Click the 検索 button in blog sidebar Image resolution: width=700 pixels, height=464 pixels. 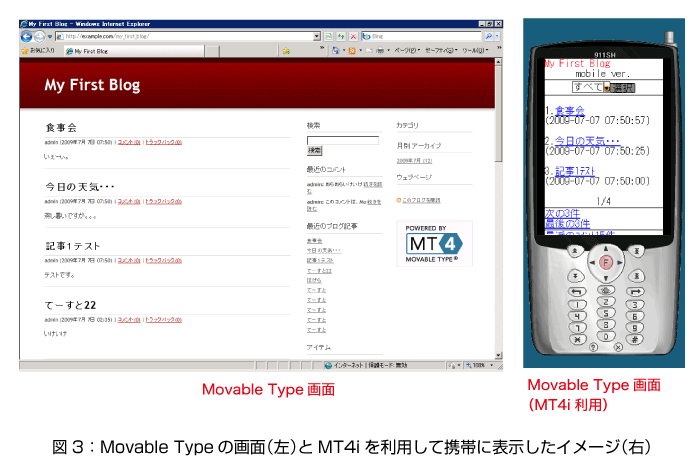pyautogui.click(x=314, y=151)
